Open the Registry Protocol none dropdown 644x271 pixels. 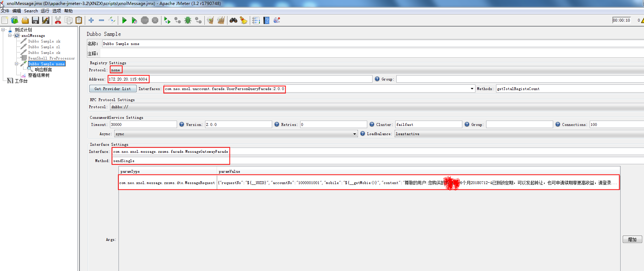pyautogui.click(x=376, y=70)
